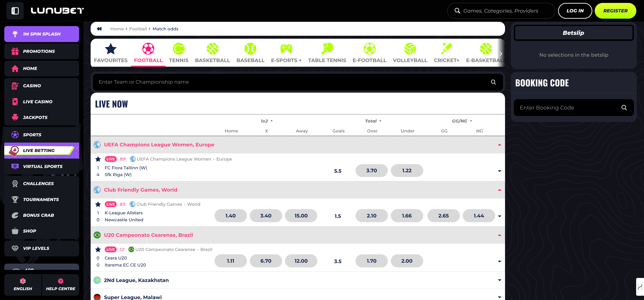Click the Help Centre question mark icon

click(60, 281)
